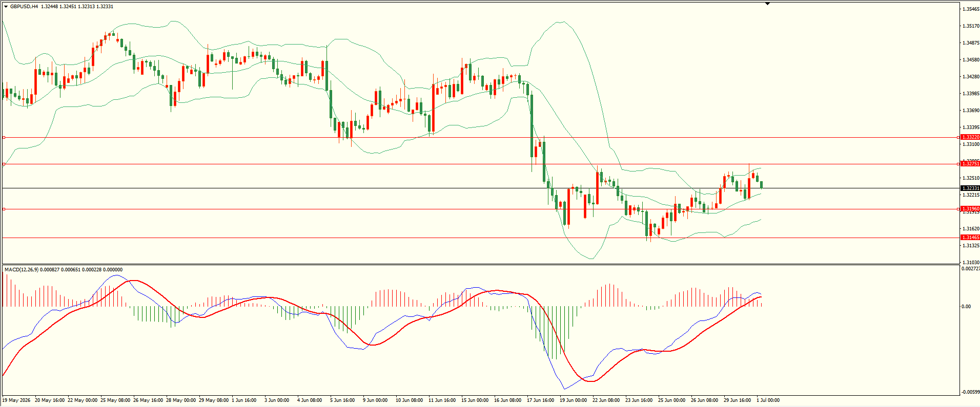Click the GBPUSD,H4 chart title text

(x=24, y=7)
